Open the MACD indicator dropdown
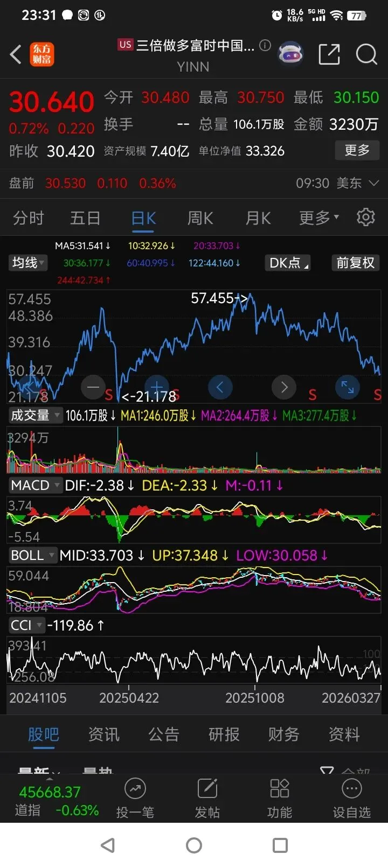Viewport: 388px width, 868px height. pyautogui.click(x=35, y=485)
